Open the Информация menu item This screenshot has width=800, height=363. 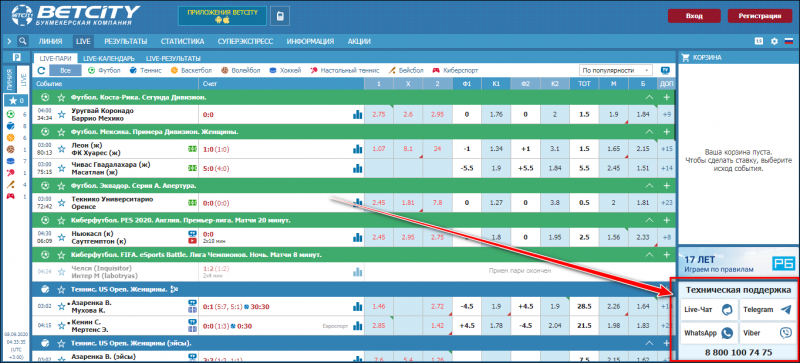310,41
